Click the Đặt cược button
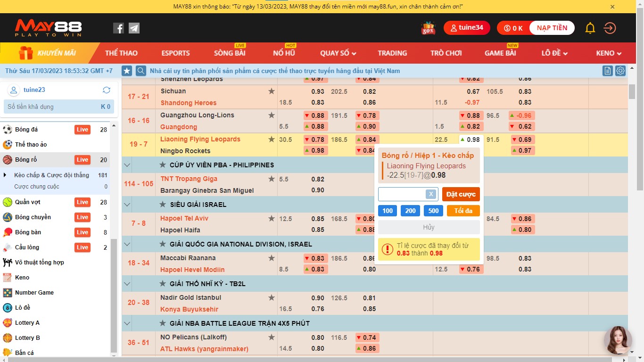The image size is (644, 362). click(461, 194)
